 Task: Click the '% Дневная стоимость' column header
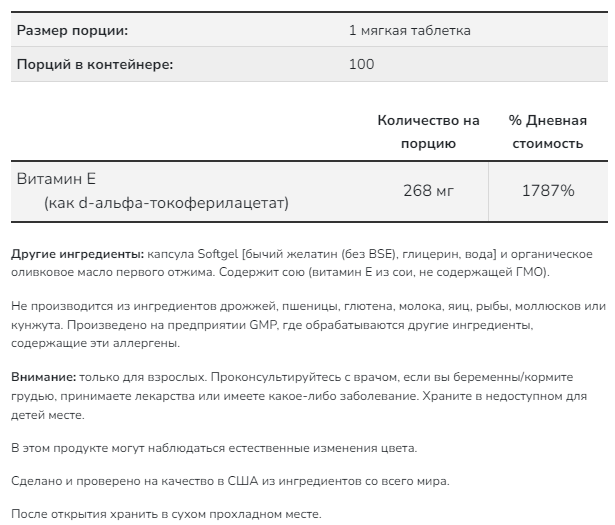(x=548, y=132)
